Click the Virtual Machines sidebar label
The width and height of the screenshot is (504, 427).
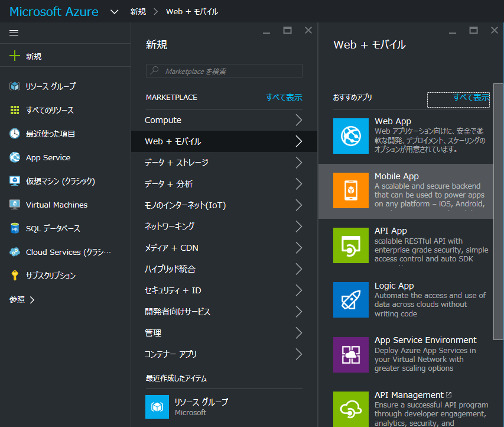(x=57, y=205)
